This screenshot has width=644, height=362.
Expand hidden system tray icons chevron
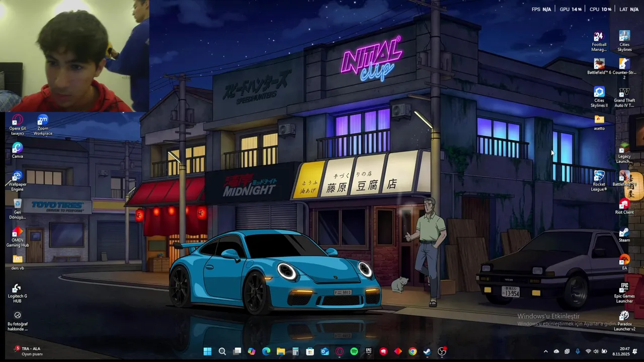pyautogui.click(x=545, y=351)
